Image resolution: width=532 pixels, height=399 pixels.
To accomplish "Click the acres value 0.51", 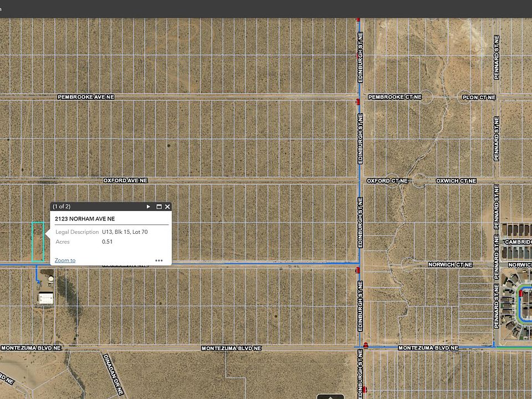I will (x=107, y=242).
